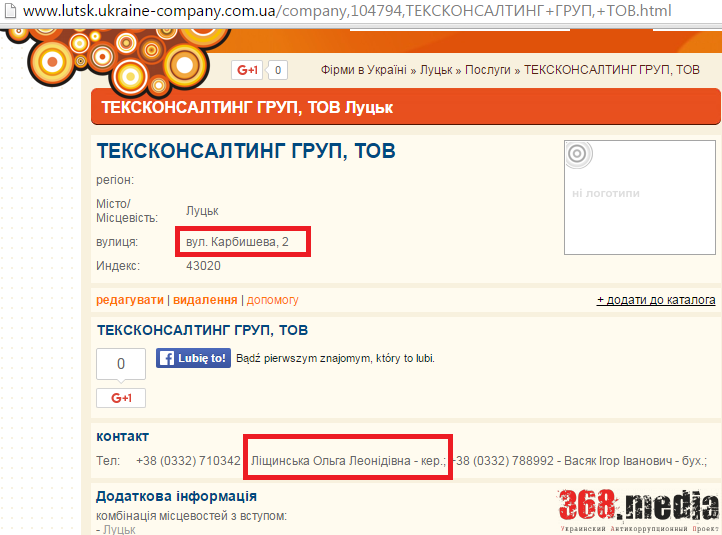Click the phone number +38 (0332) 710342
The height and width of the screenshot is (535, 722).
[x=188, y=461]
